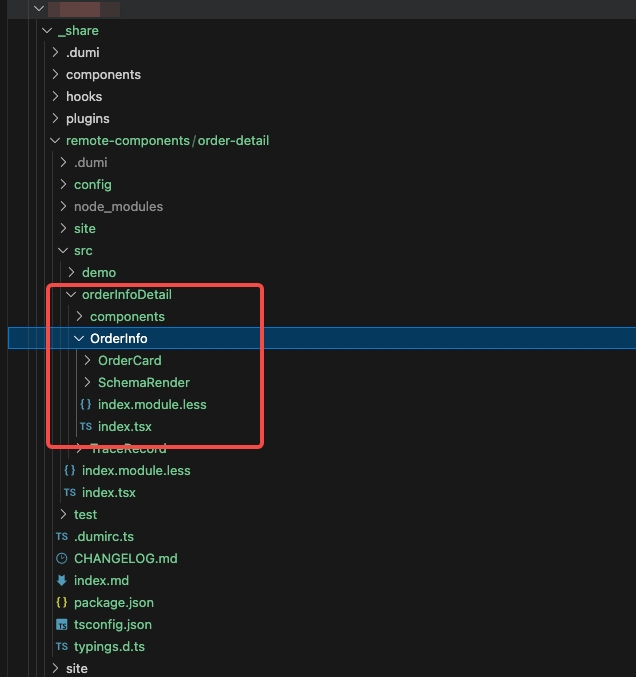Viewport: 636px width, 677px height.
Task: Open the CHANGELOG.md file name
Action: click(126, 558)
